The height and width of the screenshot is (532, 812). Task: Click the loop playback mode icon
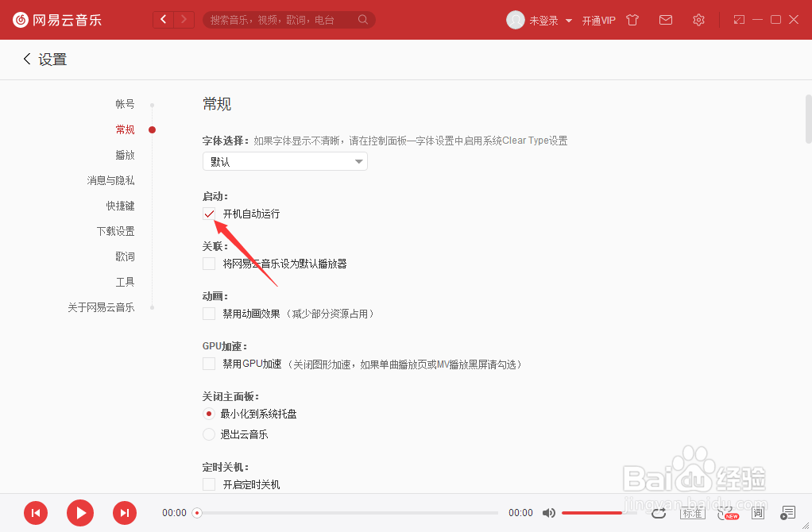pyautogui.click(x=659, y=513)
